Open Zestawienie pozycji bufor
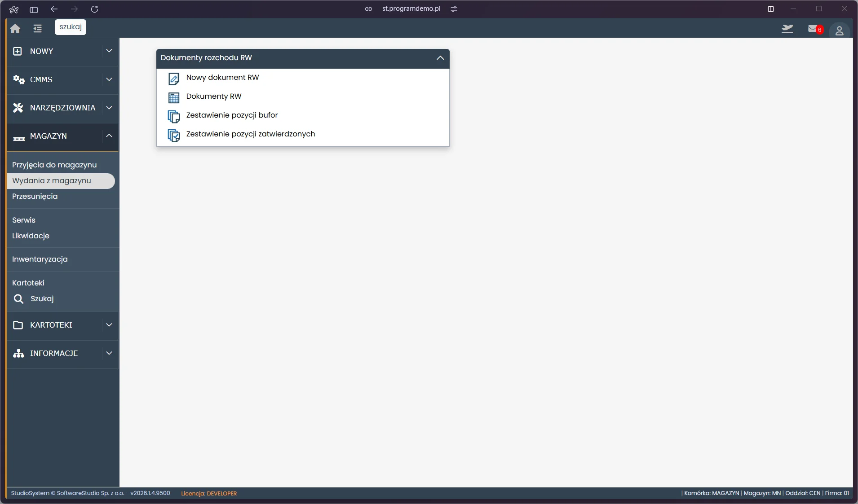 pos(232,115)
